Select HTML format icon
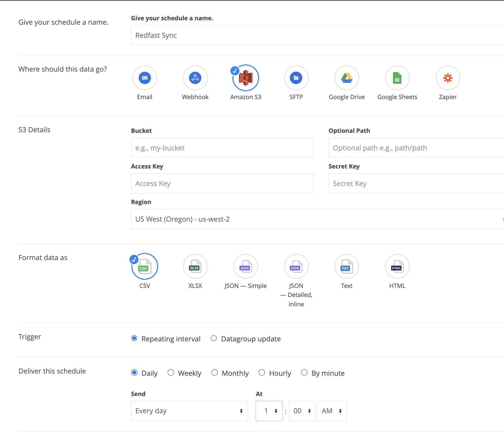Image resolution: width=504 pixels, height=432 pixels. pyautogui.click(x=397, y=266)
